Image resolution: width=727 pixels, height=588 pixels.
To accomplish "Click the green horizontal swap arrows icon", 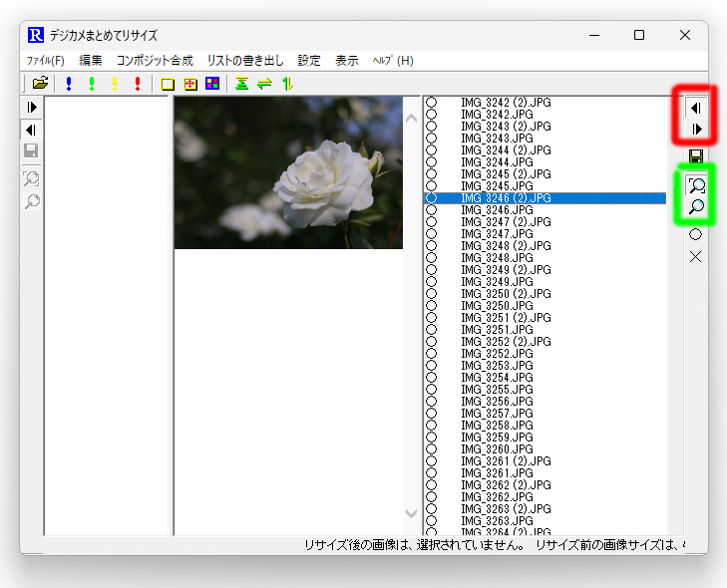I will [x=264, y=84].
